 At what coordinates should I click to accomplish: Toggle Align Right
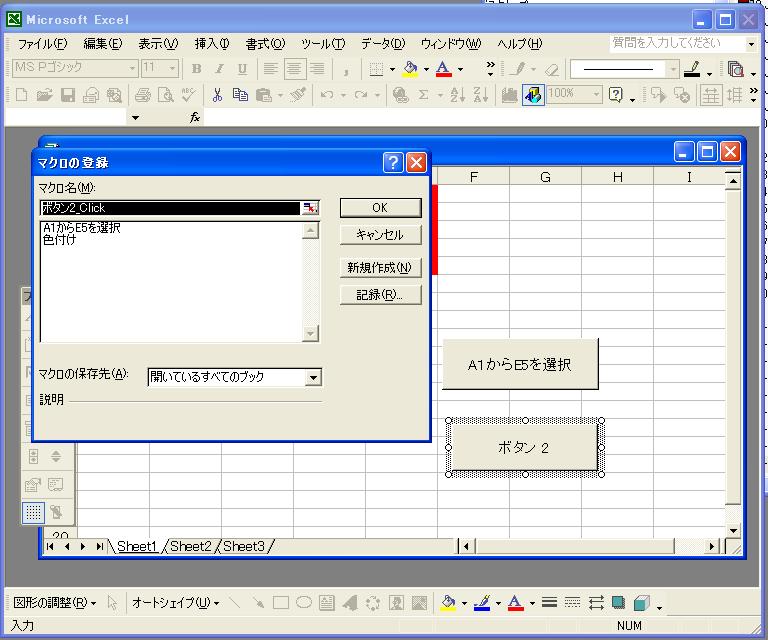317,69
